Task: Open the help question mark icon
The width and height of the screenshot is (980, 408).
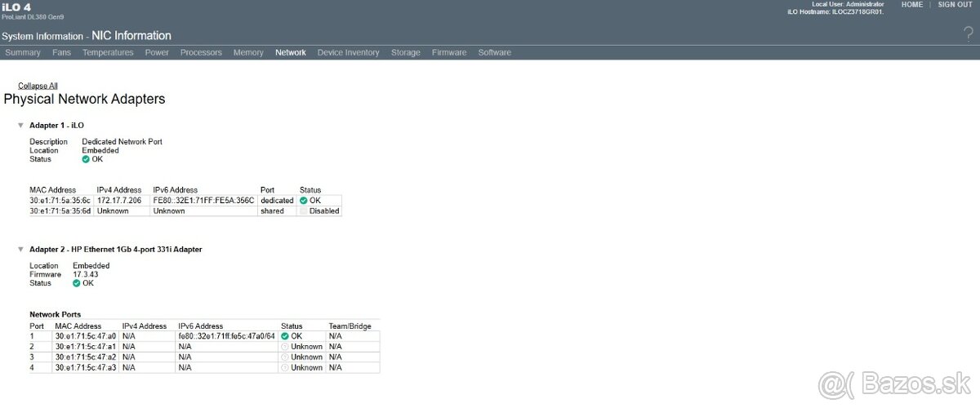Action: (x=969, y=33)
